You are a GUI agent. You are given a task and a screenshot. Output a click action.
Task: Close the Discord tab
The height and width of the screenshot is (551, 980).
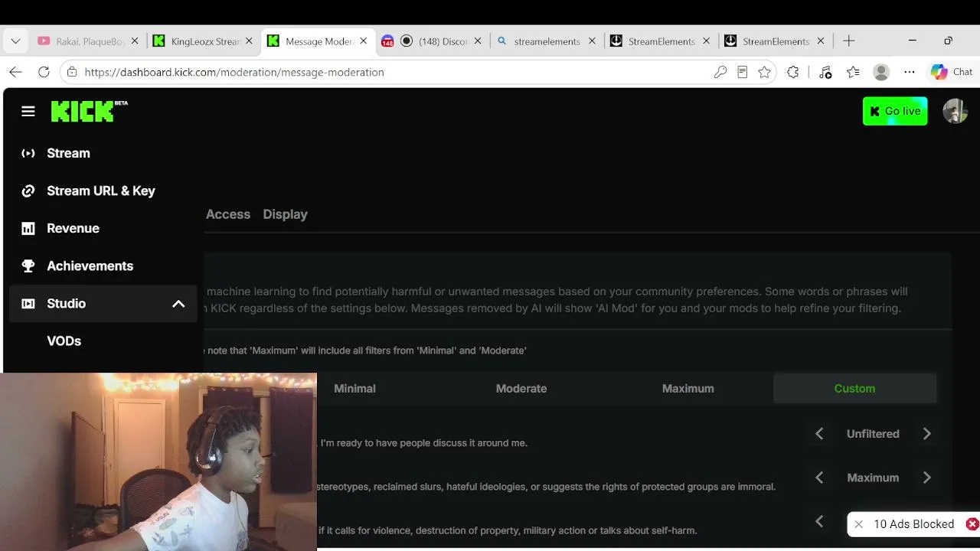pyautogui.click(x=478, y=41)
